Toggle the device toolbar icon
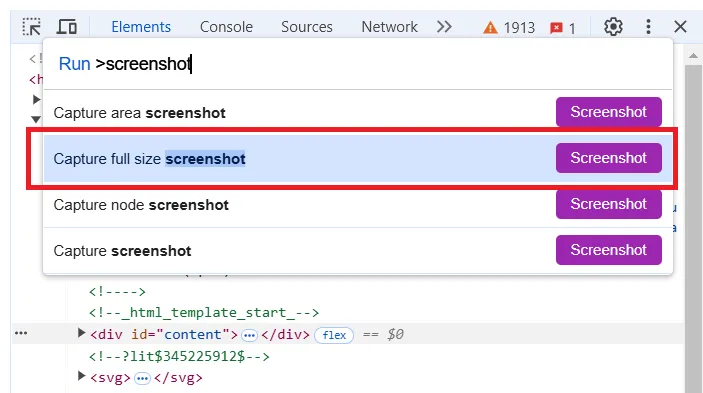 66,27
